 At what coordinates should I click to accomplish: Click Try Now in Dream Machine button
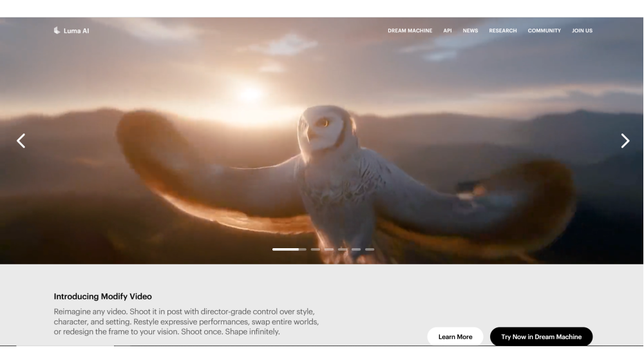(x=541, y=337)
